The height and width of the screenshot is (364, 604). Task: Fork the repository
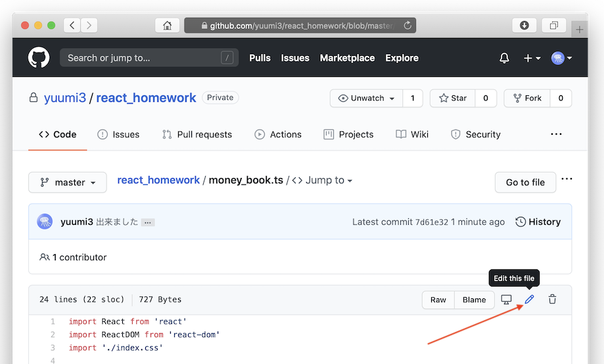[527, 98]
